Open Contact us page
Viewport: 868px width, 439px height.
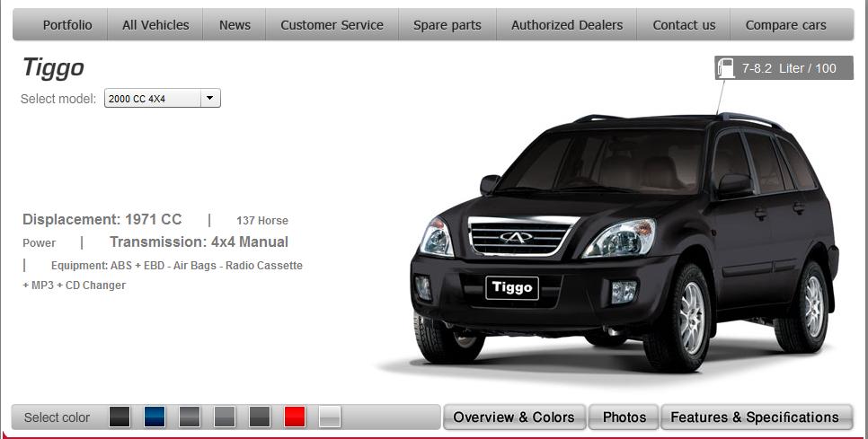(684, 25)
